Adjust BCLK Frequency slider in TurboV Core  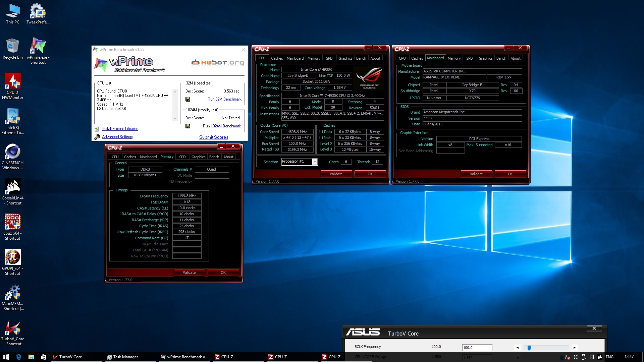[529, 348]
